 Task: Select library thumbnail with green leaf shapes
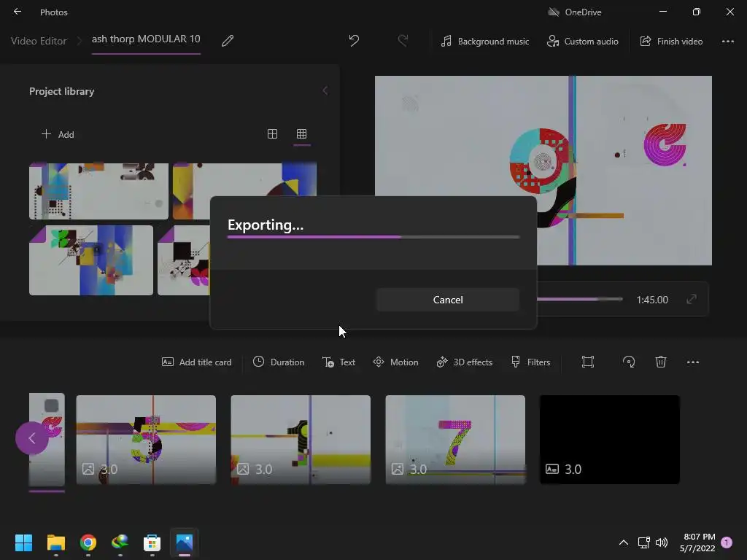(x=91, y=260)
